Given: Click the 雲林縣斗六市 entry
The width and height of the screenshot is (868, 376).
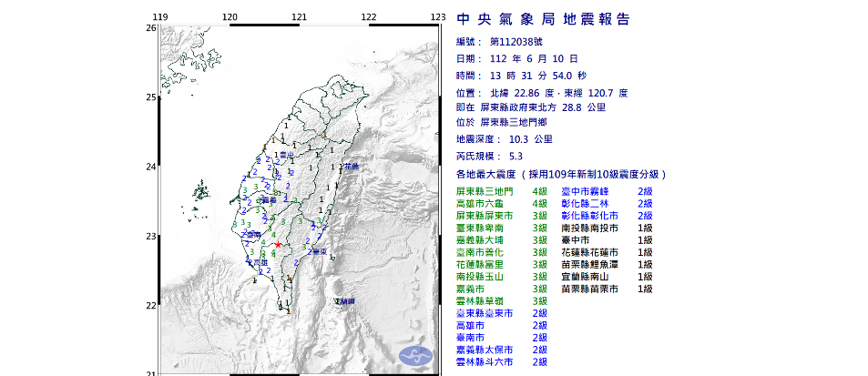Looking at the screenshot, I should pyautogui.click(x=502, y=361).
